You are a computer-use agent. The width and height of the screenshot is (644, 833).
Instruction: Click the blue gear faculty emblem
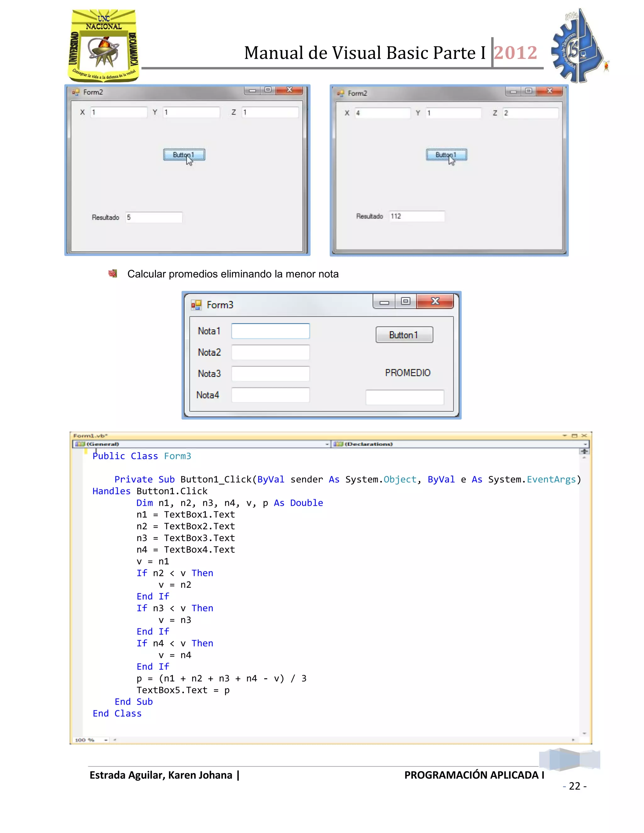[x=579, y=46]
